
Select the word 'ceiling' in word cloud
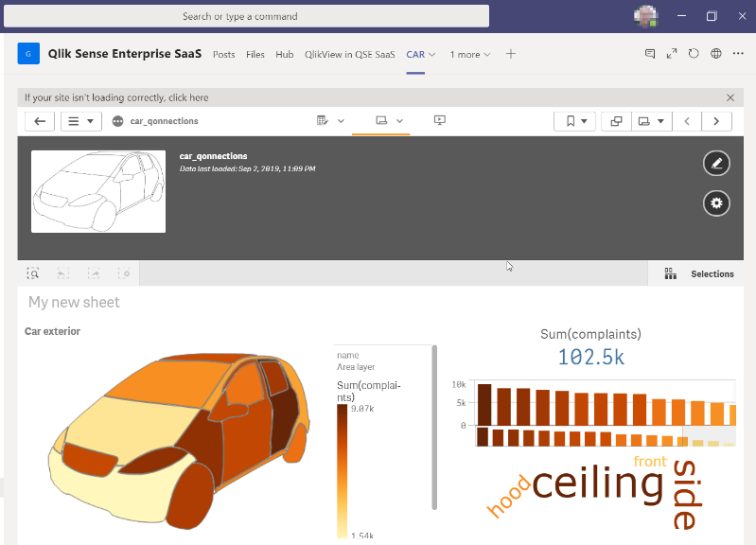598,483
